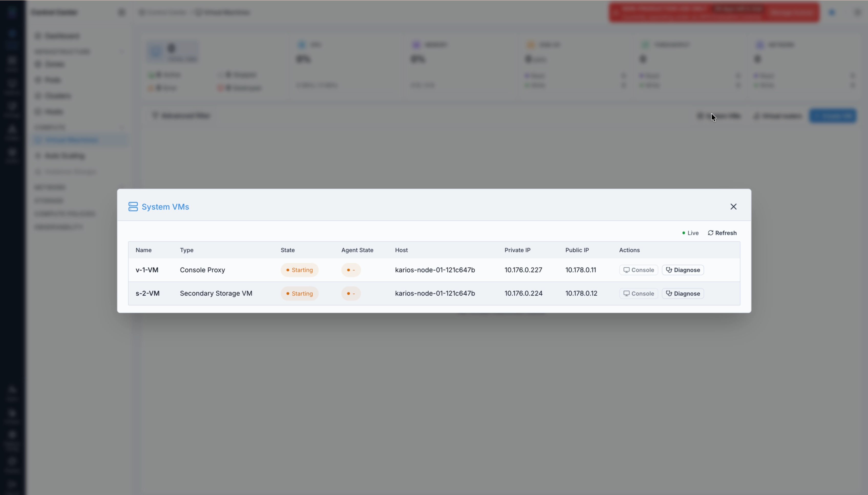Viewport: 868px width, 495px height.
Task: Click host karios-node-01-121c647b in s-2-VM row
Action: [x=435, y=293]
